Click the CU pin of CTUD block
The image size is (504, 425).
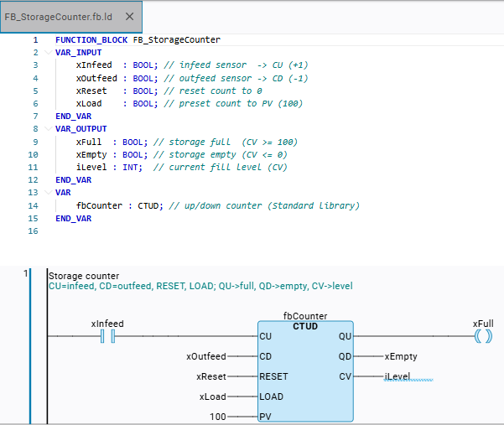[266, 336]
